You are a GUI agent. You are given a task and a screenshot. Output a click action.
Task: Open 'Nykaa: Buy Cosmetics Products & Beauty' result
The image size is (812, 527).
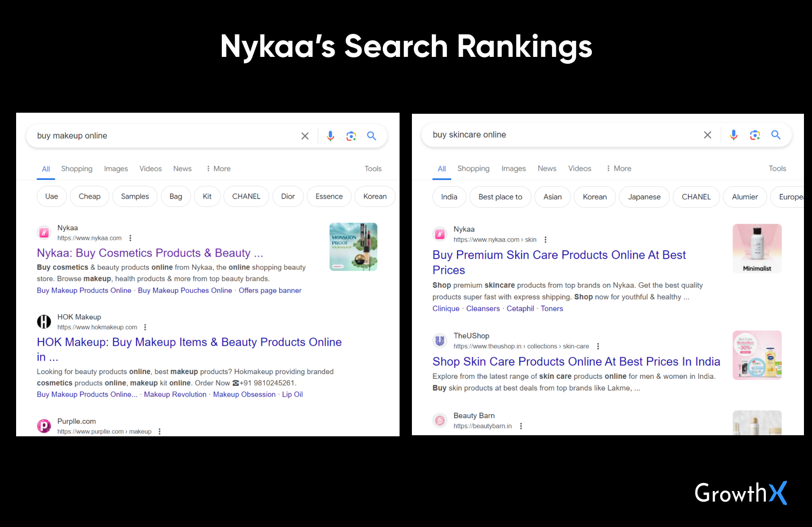point(150,253)
